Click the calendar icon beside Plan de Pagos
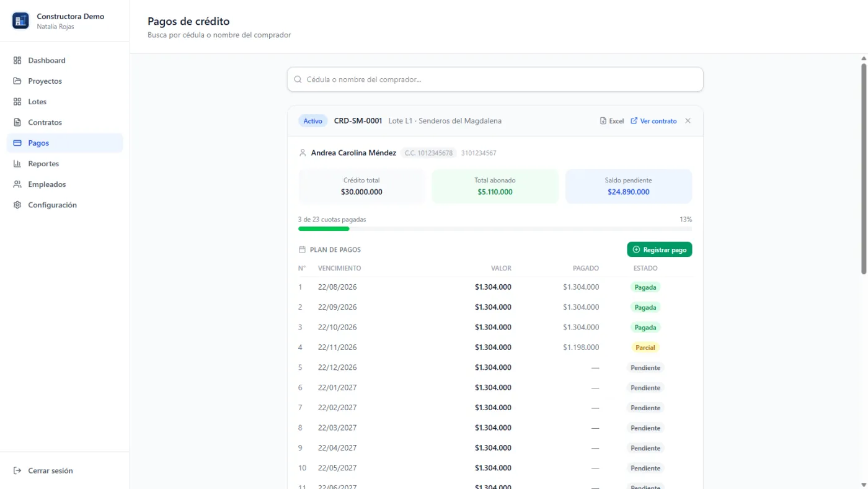This screenshot has height=489, width=868. (x=302, y=249)
